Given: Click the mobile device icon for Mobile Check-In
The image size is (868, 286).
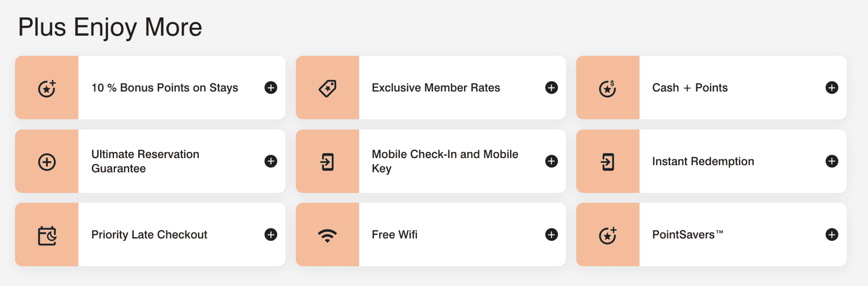Looking at the screenshot, I should (327, 161).
